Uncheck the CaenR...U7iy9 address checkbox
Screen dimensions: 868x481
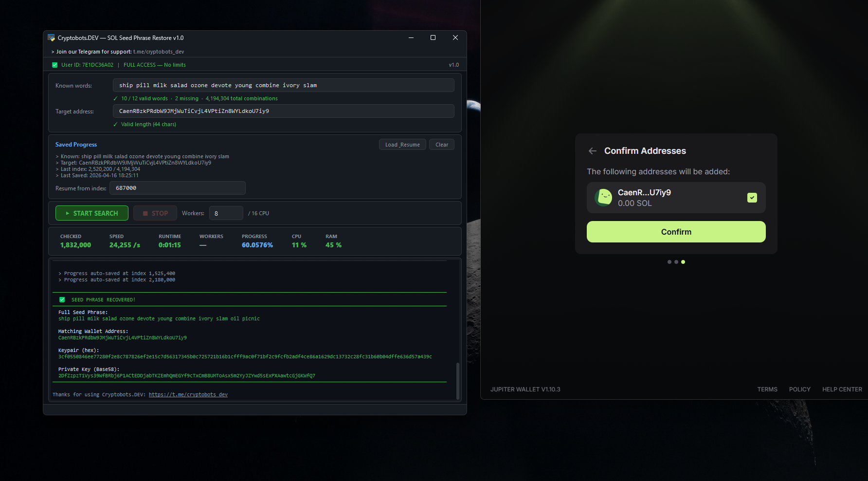(752, 198)
